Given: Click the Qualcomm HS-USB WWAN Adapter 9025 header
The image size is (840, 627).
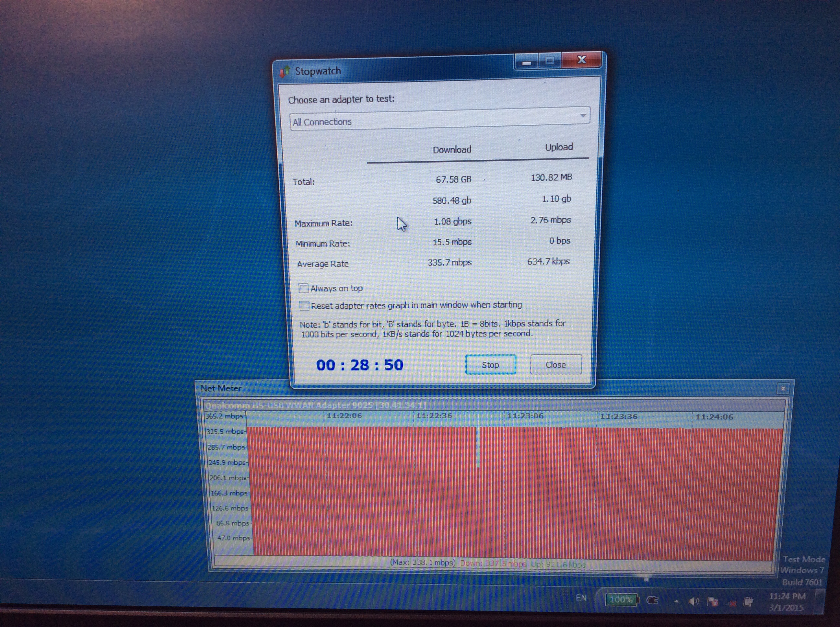Looking at the screenshot, I should click(x=315, y=405).
